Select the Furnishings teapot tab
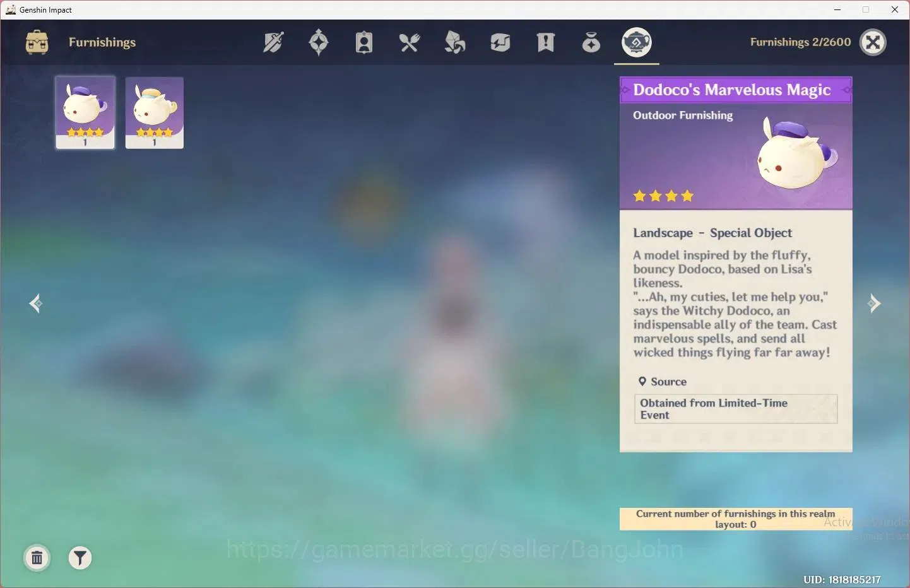The image size is (910, 588). click(x=637, y=42)
